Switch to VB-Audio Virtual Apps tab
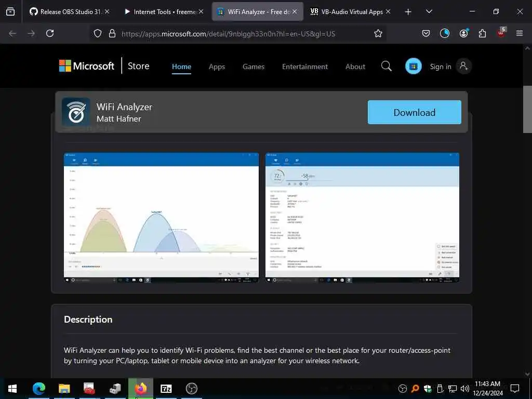Viewport: 532px width, 399px height. point(351,11)
